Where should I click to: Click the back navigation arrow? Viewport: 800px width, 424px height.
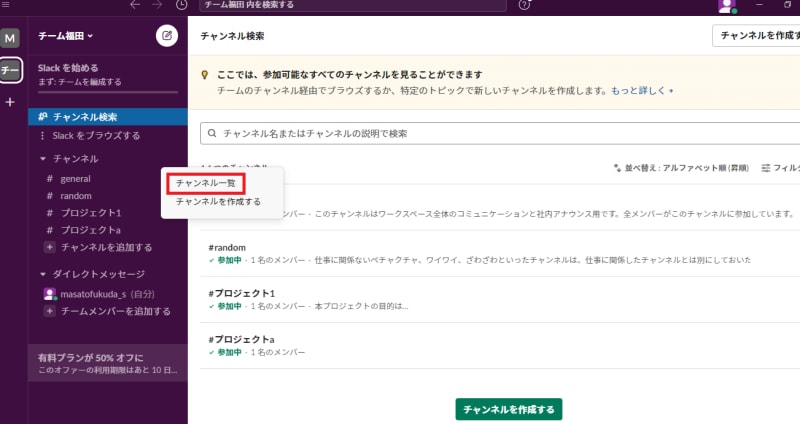pos(136,6)
